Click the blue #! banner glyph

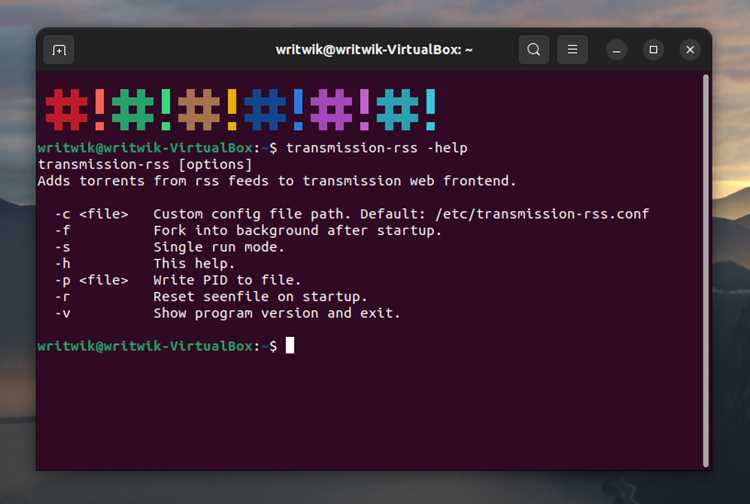(x=274, y=110)
